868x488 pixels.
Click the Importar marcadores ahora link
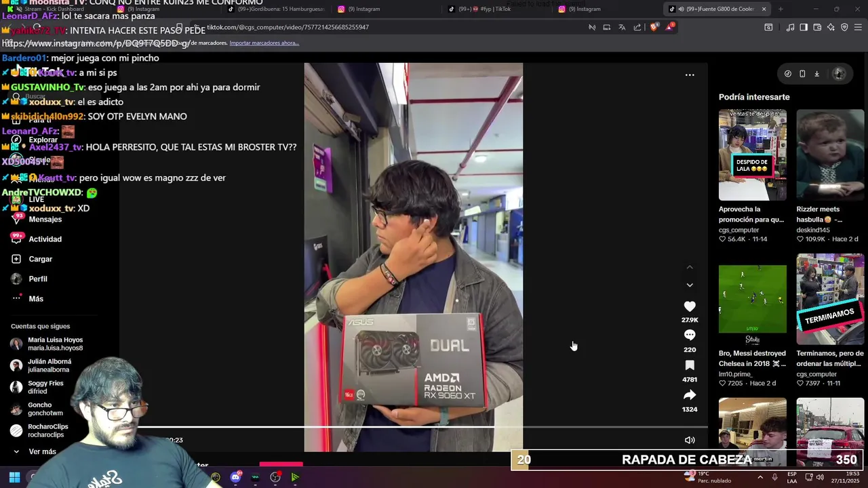(264, 43)
